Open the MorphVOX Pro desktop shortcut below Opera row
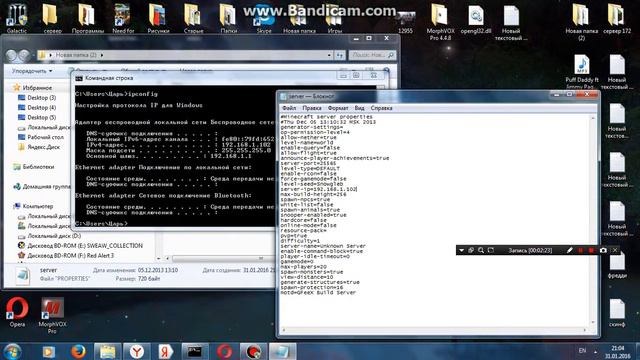Viewport: 640px width, 360px height. pyautogui.click(x=52, y=315)
